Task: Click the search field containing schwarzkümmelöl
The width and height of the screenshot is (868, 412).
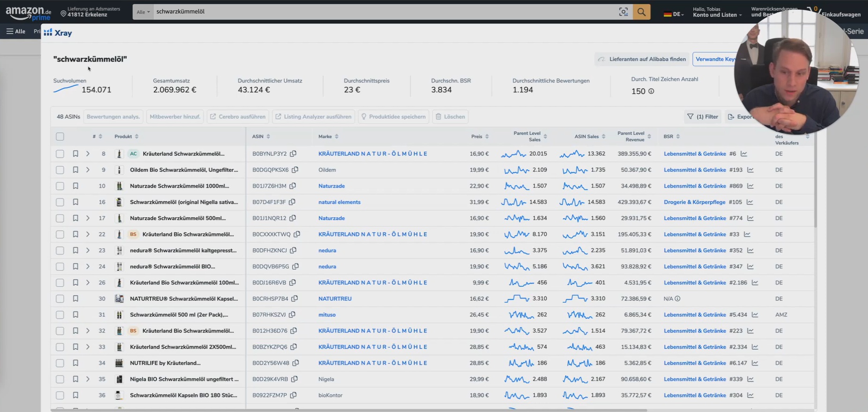Action: point(384,12)
